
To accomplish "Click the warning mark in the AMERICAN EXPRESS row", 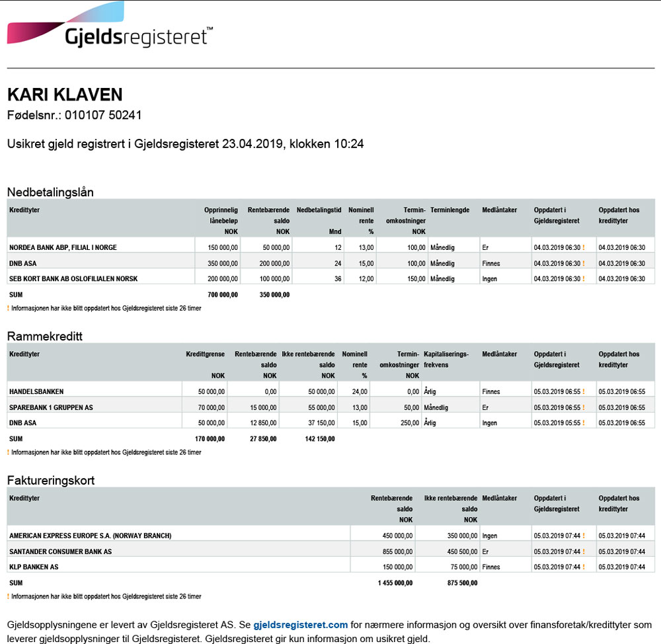I will coord(584,536).
